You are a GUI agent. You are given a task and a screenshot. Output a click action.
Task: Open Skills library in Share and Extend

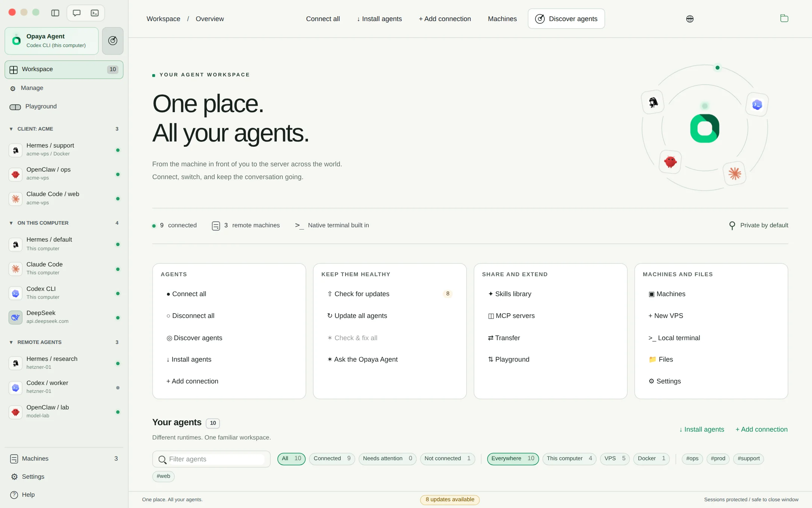(x=550, y=294)
